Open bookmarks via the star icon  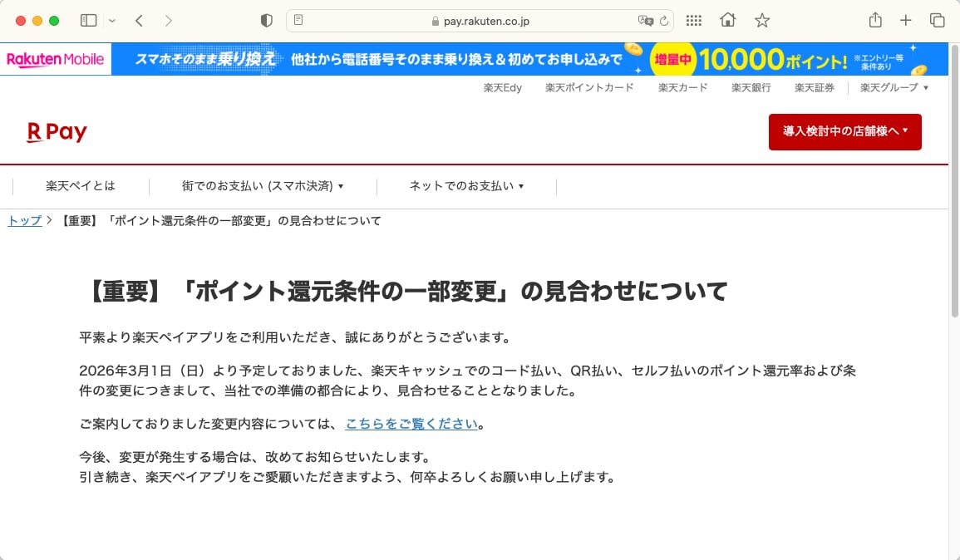click(x=762, y=21)
